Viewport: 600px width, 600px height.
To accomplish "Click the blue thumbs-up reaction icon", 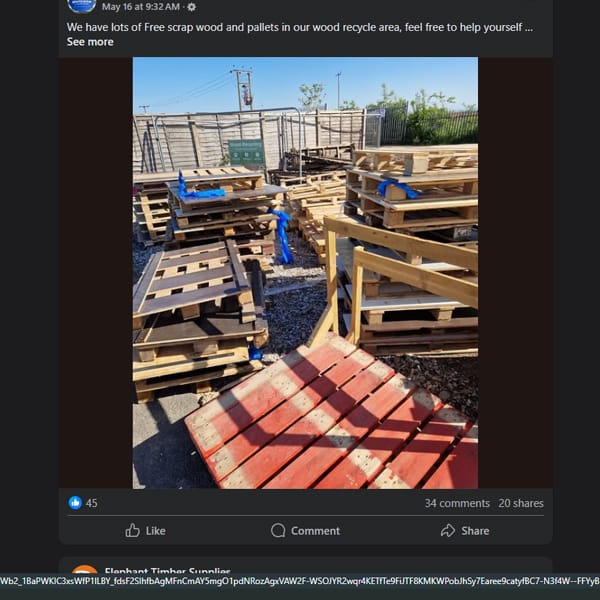I will 75,502.
